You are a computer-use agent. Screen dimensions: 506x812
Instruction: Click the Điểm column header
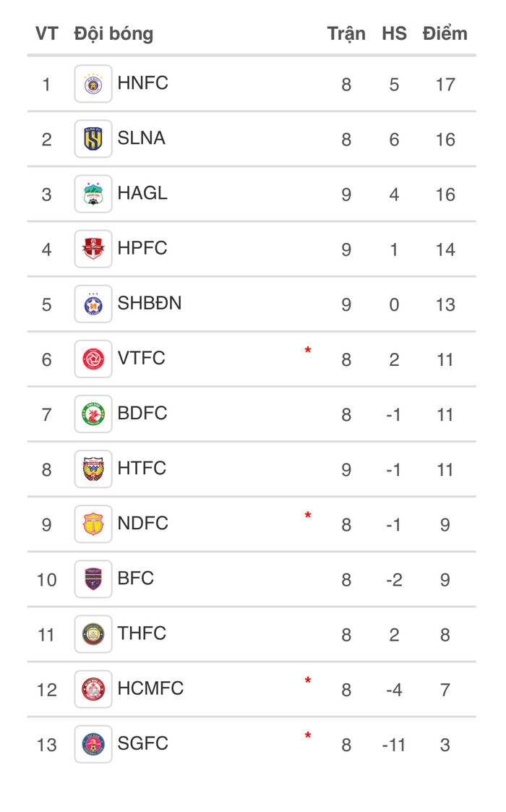(x=445, y=33)
